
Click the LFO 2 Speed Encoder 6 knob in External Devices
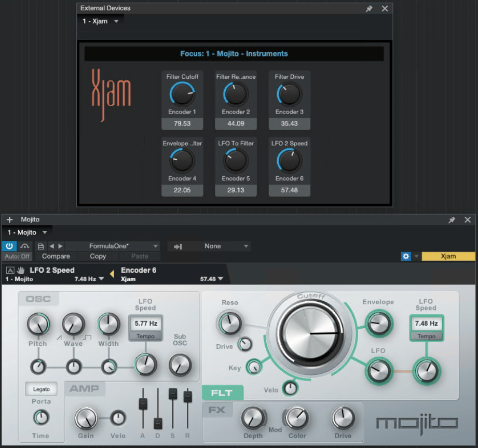(289, 161)
